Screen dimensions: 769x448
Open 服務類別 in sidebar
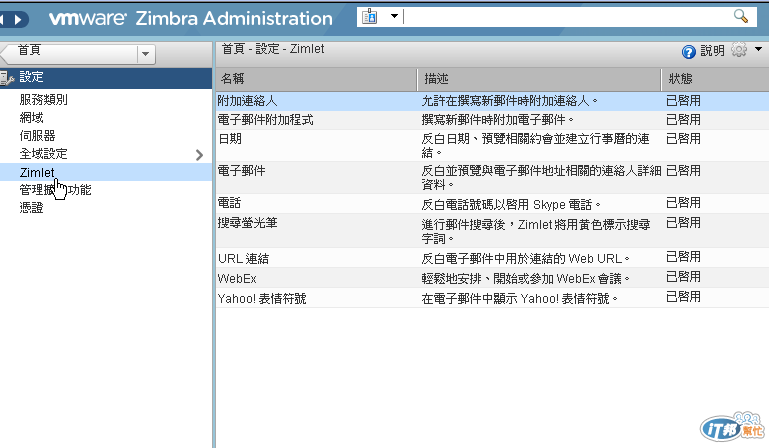[43, 100]
